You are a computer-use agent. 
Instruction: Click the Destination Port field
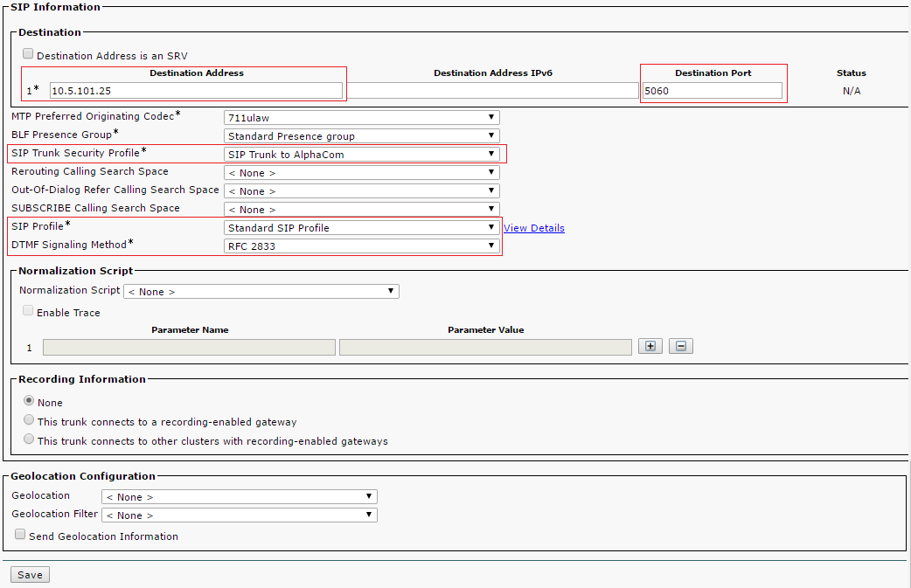(712, 90)
